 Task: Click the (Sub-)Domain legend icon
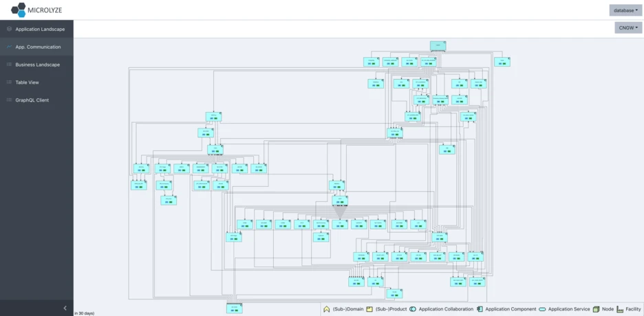pyautogui.click(x=327, y=310)
